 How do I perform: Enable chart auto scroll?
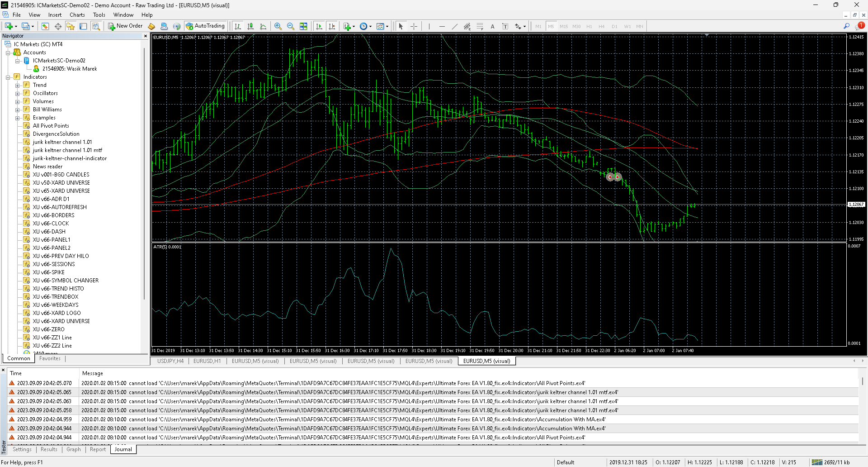tap(319, 26)
